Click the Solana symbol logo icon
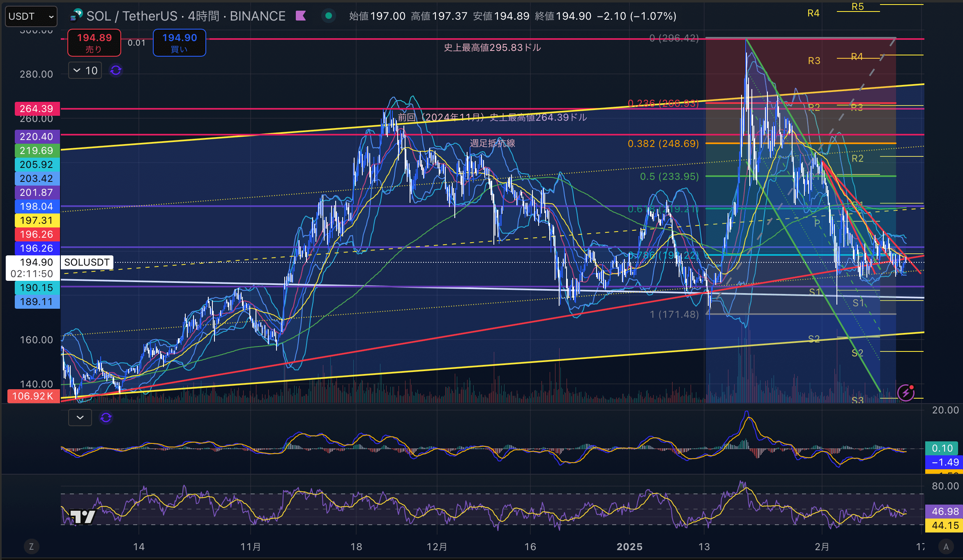963x560 pixels. pyautogui.click(x=76, y=16)
